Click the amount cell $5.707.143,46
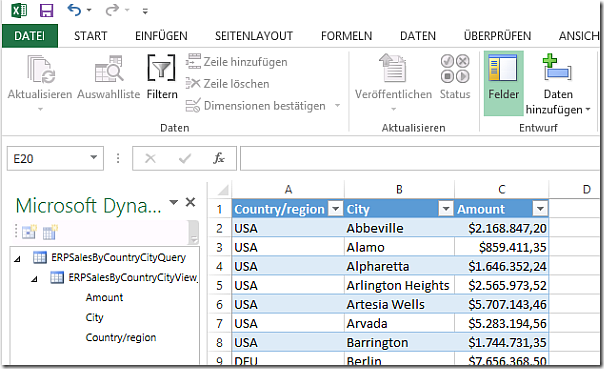This screenshot has height=369, width=604. click(x=502, y=304)
